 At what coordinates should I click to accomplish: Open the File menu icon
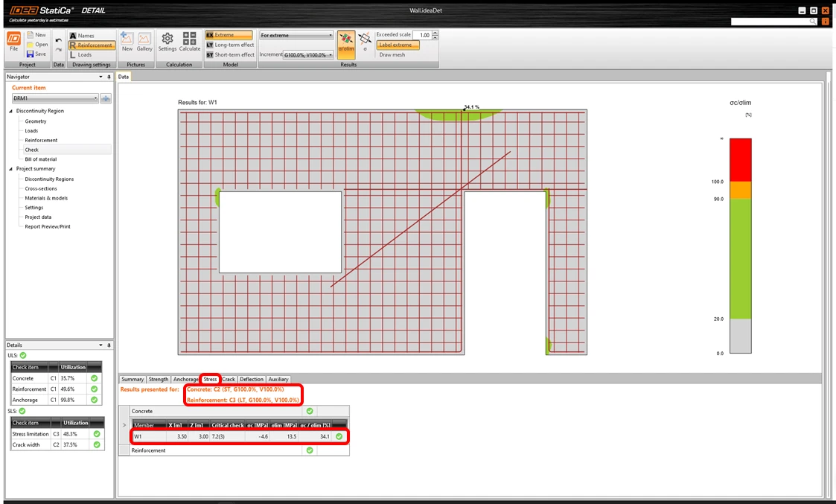coord(14,42)
